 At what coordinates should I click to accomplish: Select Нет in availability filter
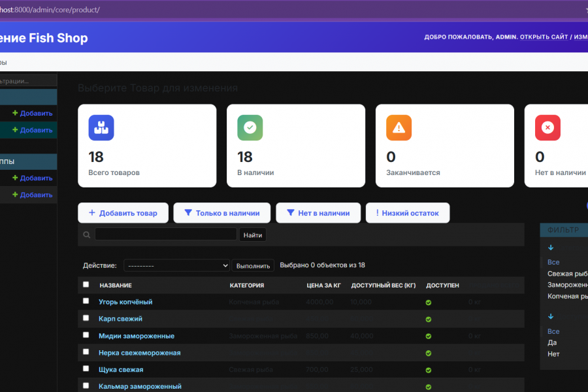coord(553,354)
